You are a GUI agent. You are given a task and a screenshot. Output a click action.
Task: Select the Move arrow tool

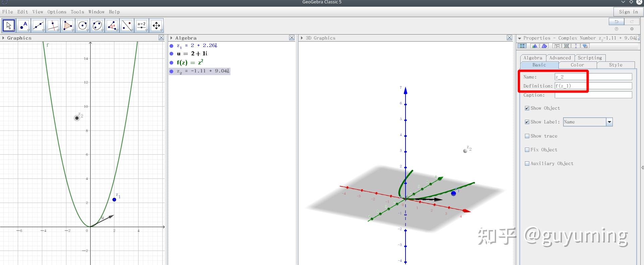9,25
